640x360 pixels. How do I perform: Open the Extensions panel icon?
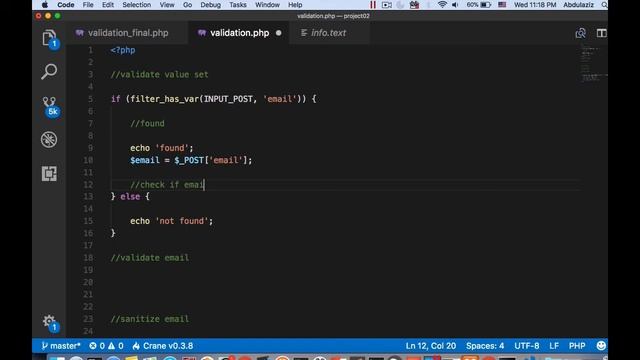(x=49, y=173)
